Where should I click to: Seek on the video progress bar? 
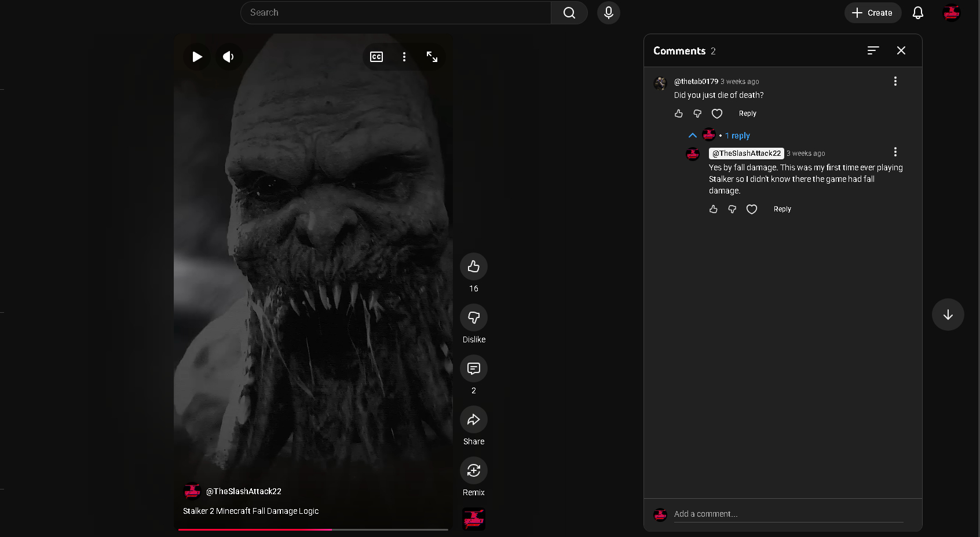313,529
